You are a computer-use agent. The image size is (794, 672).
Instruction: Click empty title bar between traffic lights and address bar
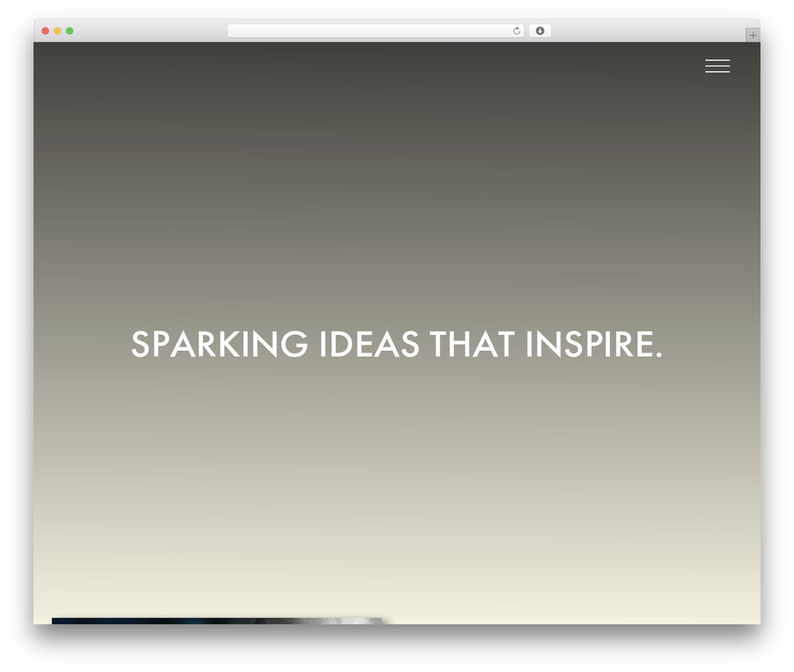(149, 31)
